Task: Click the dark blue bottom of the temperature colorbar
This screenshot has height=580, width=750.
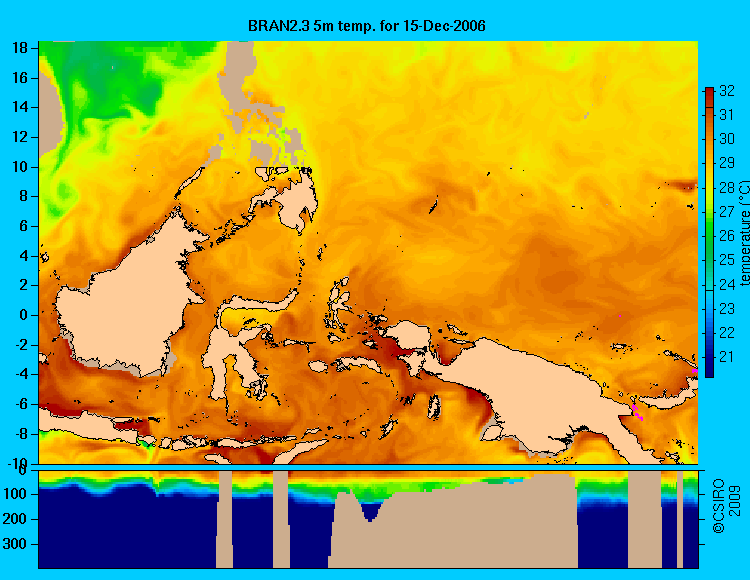Action: pos(709,367)
